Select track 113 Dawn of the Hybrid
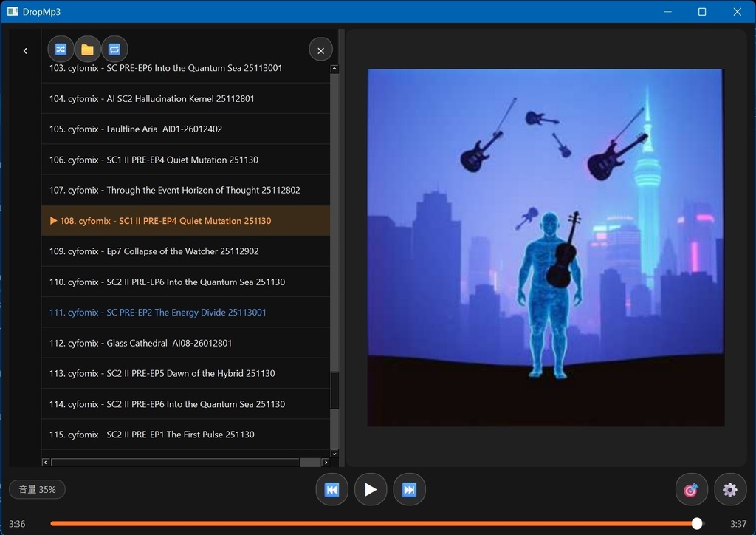 click(185, 373)
